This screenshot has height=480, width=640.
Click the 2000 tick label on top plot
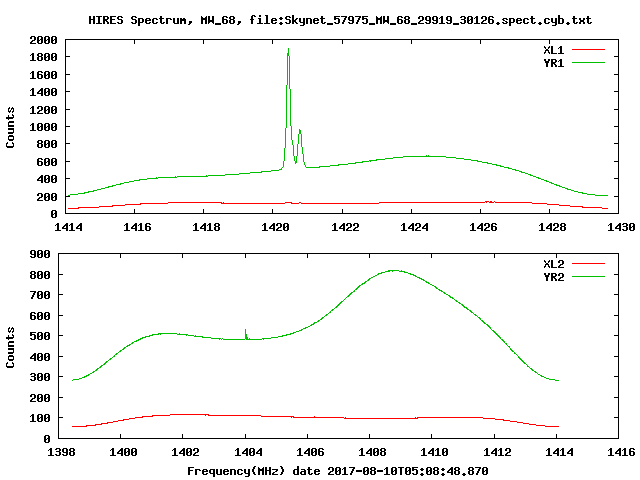(x=43, y=40)
